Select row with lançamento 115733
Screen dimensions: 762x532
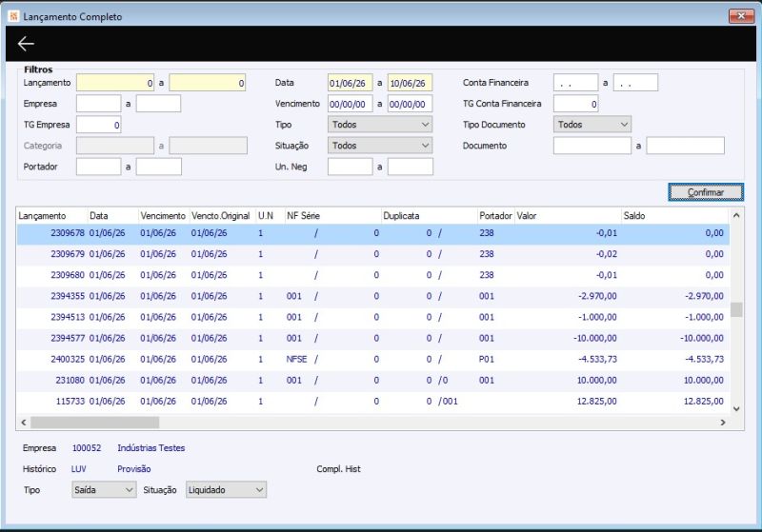click(372, 401)
